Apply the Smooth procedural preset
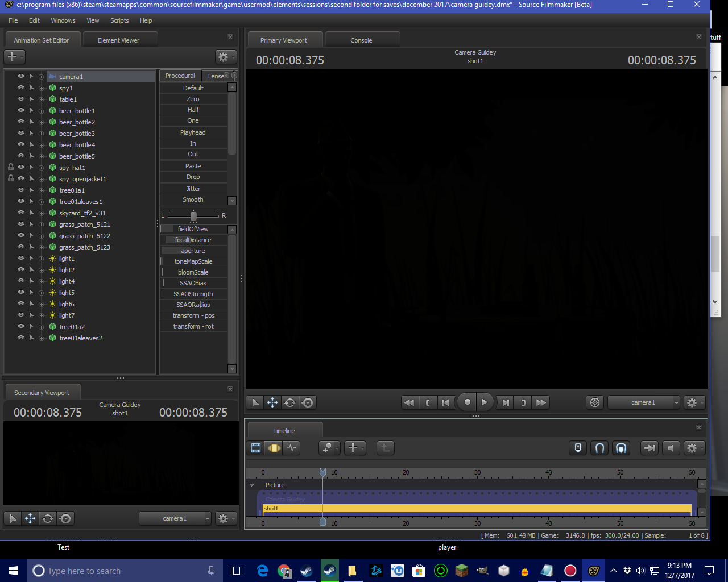The image size is (728, 582). [x=193, y=199]
